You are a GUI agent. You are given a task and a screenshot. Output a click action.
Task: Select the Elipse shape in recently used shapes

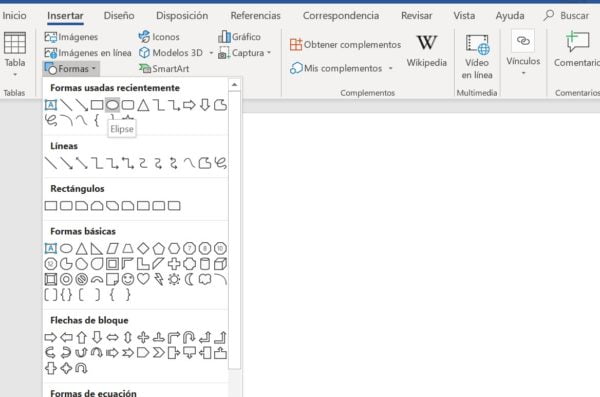coord(112,105)
